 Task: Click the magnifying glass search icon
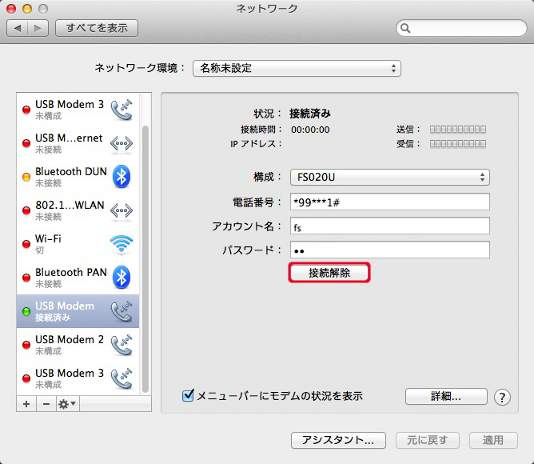pyautogui.click(x=405, y=28)
